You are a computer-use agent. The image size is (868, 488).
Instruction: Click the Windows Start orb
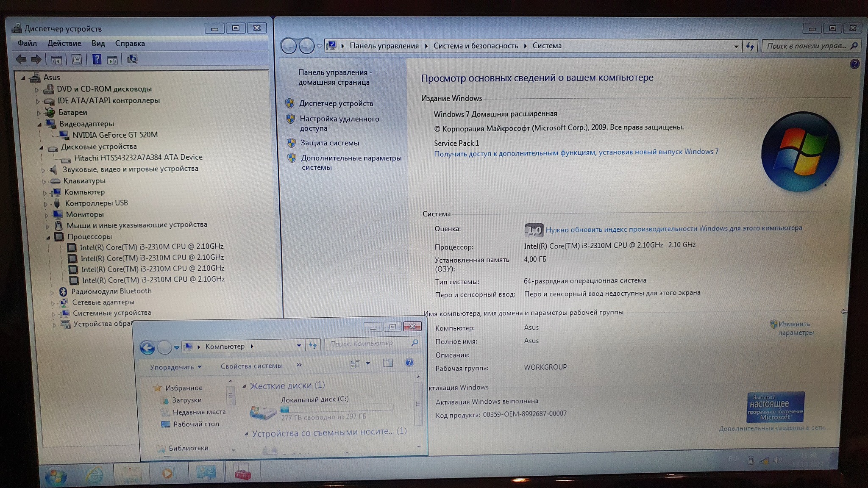click(55, 476)
